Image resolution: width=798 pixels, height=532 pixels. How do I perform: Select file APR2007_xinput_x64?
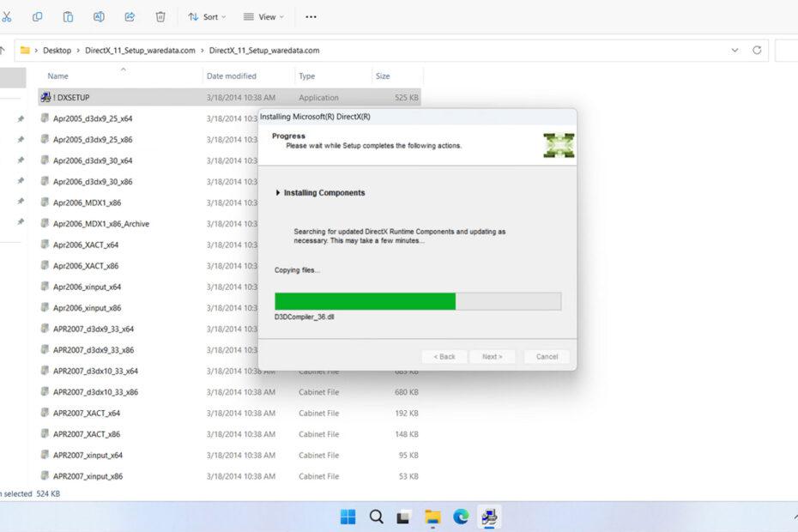(88, 455)
